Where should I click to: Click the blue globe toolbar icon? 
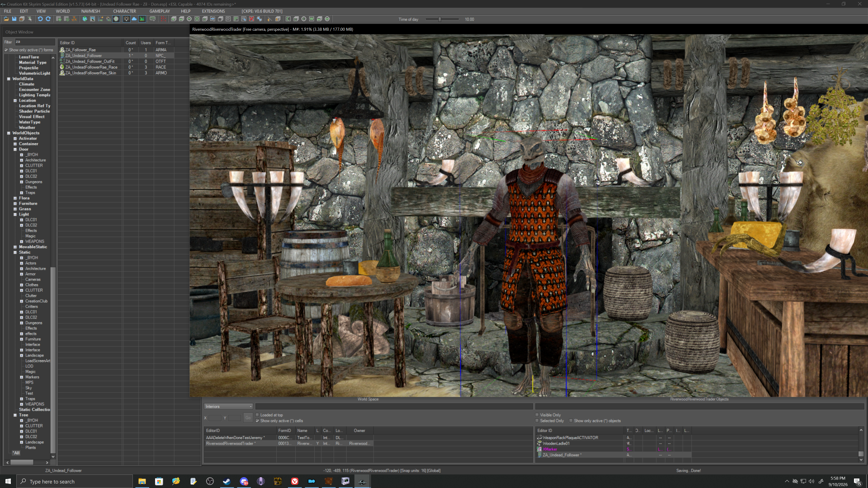coord(85,19)
